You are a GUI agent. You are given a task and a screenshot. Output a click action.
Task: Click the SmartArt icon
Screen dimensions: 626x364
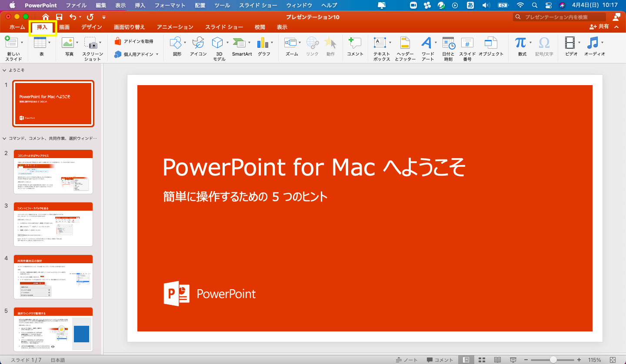239,43
